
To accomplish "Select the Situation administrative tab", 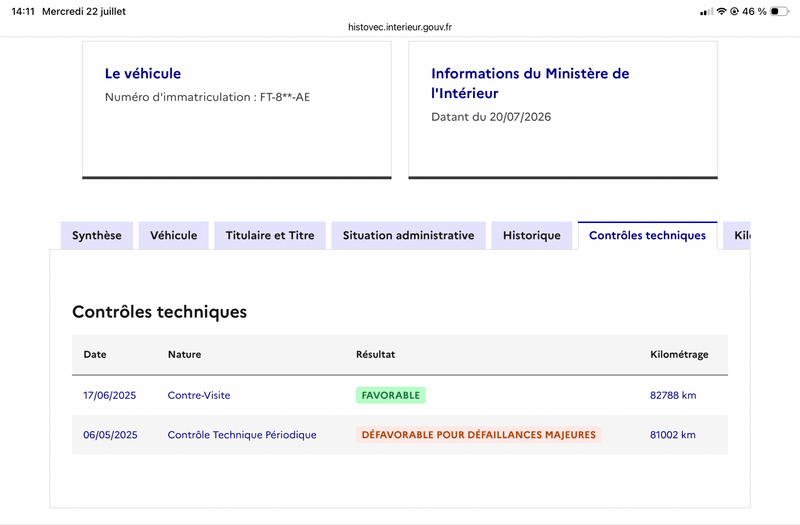I will (409, 235).
